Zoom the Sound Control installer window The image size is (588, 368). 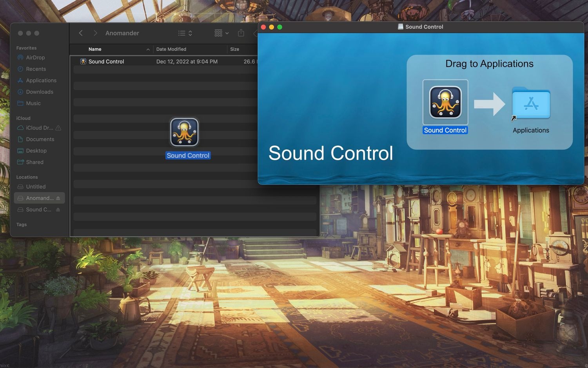tap(279, 27)
